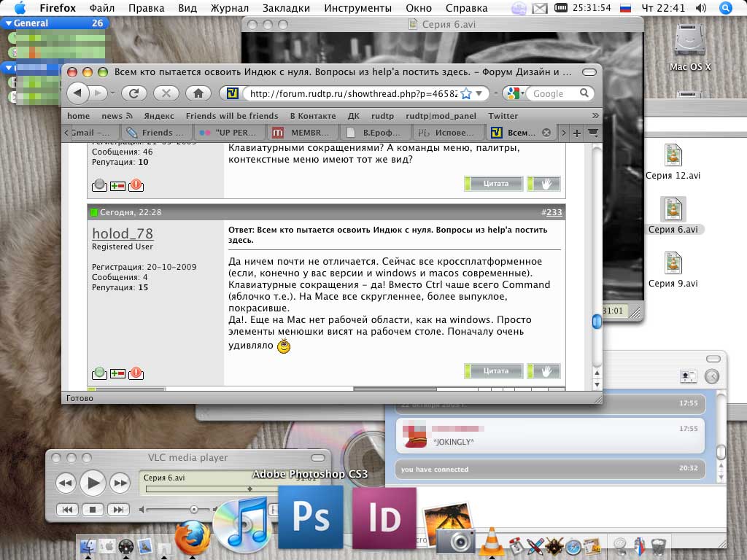
Task: Switch to the В.Ероф... tab
Action: click(374, 133)
